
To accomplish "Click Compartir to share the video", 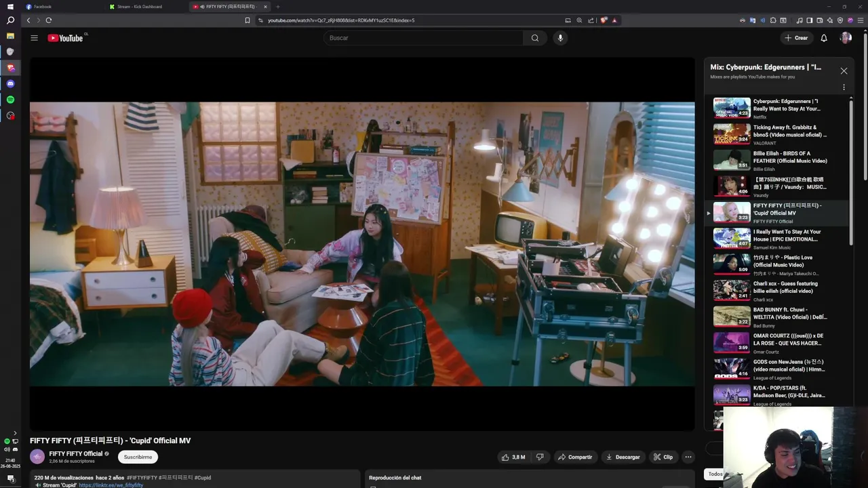I will 575,457.
